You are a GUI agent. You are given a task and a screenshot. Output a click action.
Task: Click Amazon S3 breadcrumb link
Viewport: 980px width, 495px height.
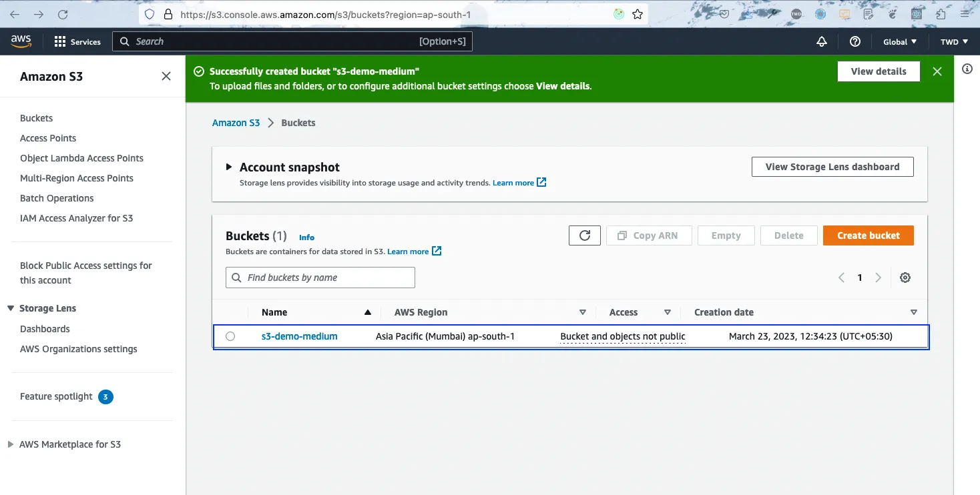pyautogui.click(x=236, y=123)
